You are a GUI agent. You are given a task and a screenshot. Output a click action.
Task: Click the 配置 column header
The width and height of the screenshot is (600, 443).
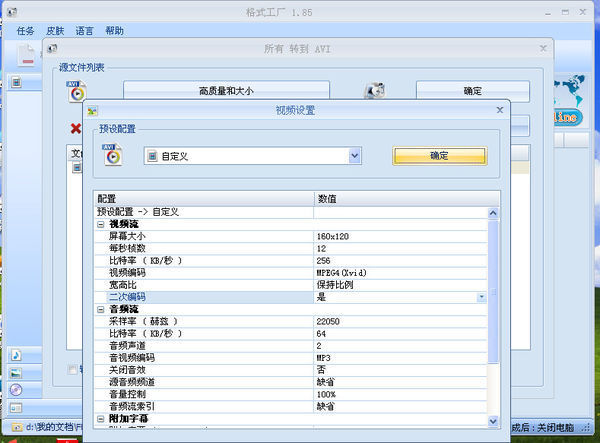pos(204,199)
